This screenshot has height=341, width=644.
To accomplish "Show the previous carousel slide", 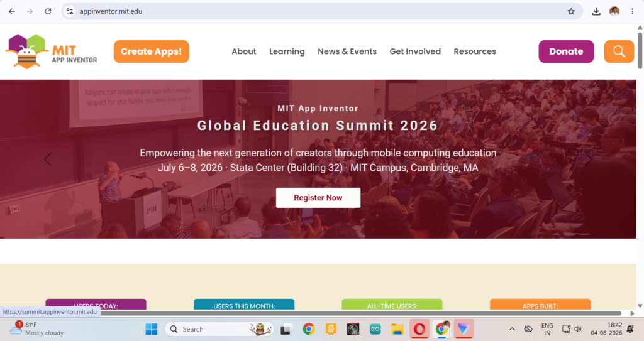I will (48, 160).
